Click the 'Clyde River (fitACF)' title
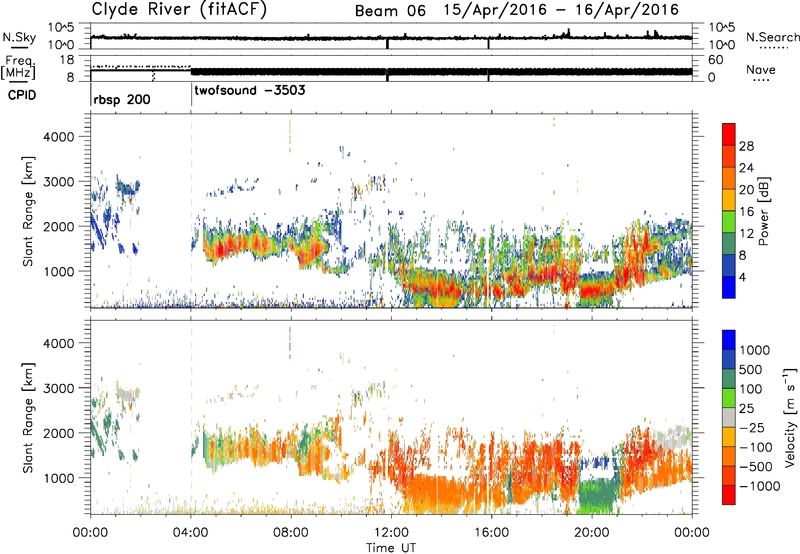Viewport: 800px width, 554px height. [179, 10]
